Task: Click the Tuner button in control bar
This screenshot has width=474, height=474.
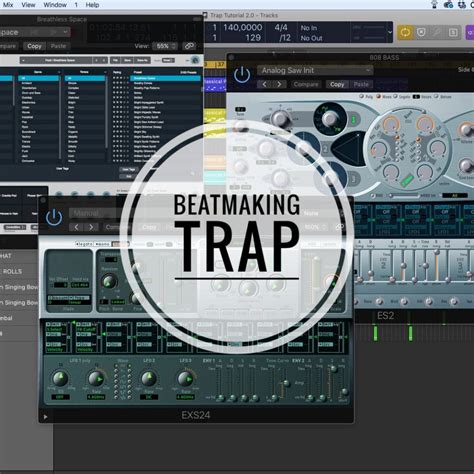Action: pyautogui.click(x=437, y=32)
